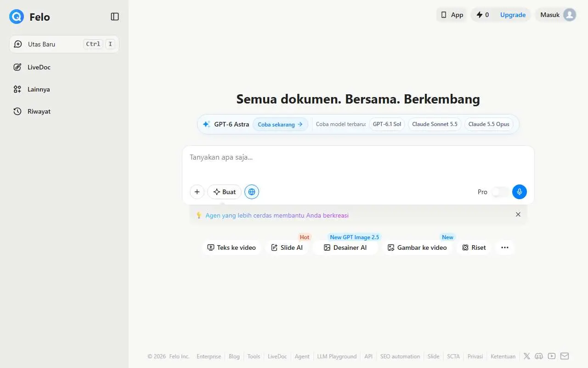
Task: Click Coba sekarang for GPT-6 Astra
Action: (x=280, y=124)
